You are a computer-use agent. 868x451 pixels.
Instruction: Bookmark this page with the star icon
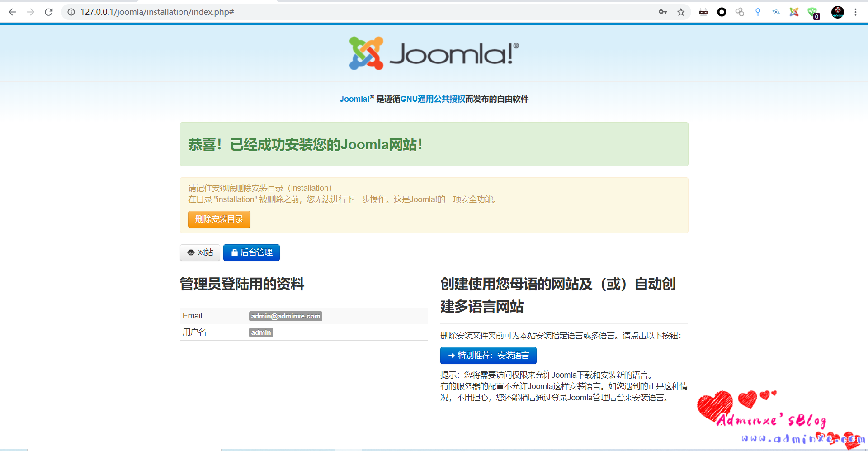681,12
